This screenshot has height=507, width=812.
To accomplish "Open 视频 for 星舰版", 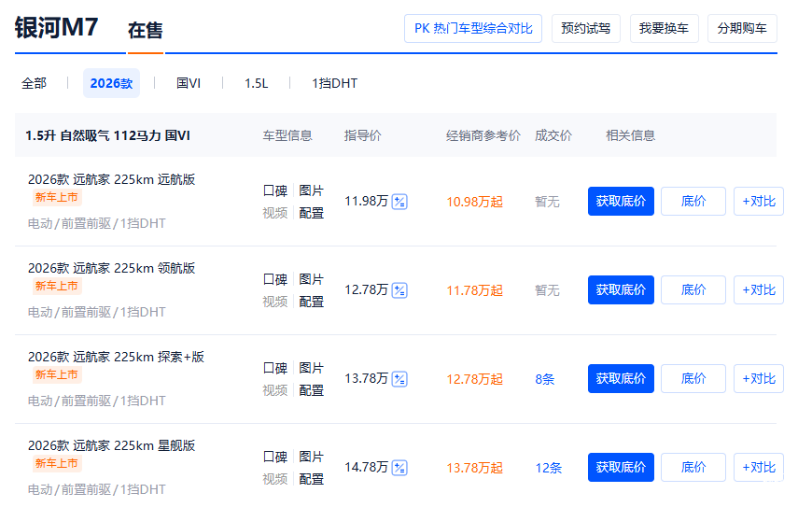I will pos(275,479).
